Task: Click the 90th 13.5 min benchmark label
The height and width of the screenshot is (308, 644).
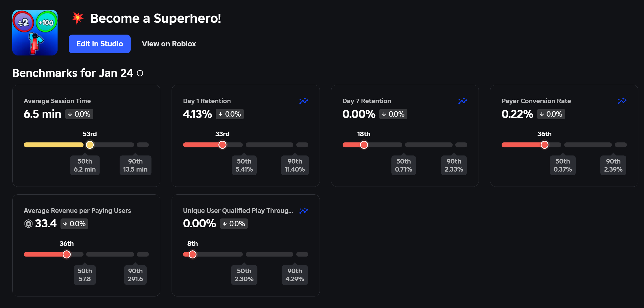Action: pos(135,165)
